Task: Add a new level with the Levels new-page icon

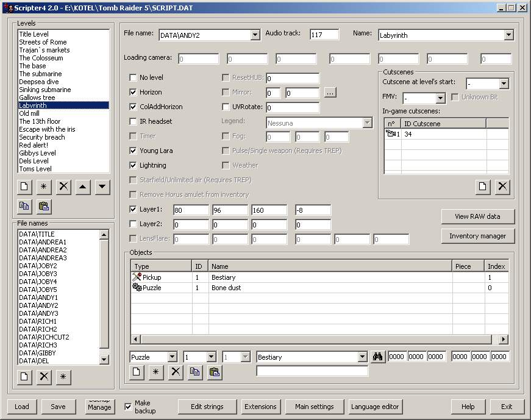Action: 24,187
